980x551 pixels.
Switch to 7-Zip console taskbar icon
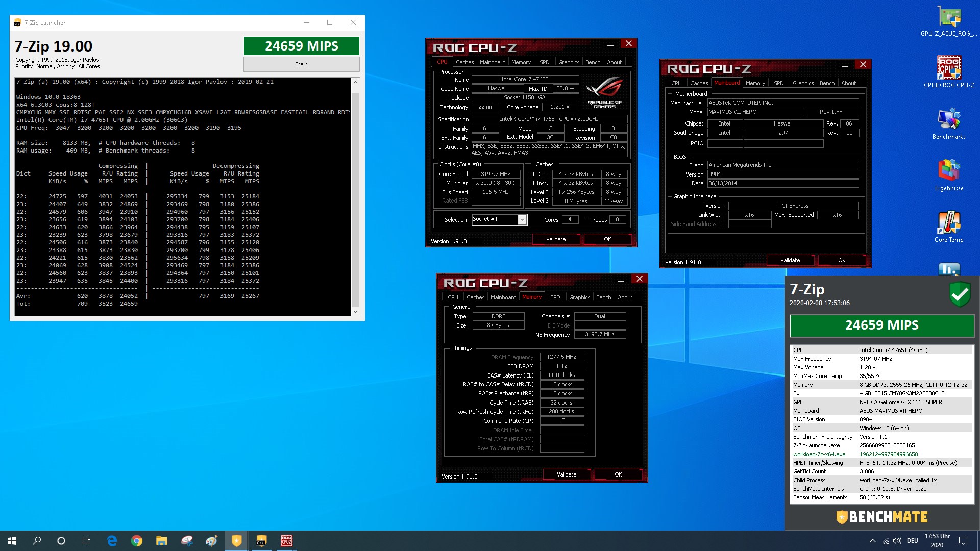261,541
